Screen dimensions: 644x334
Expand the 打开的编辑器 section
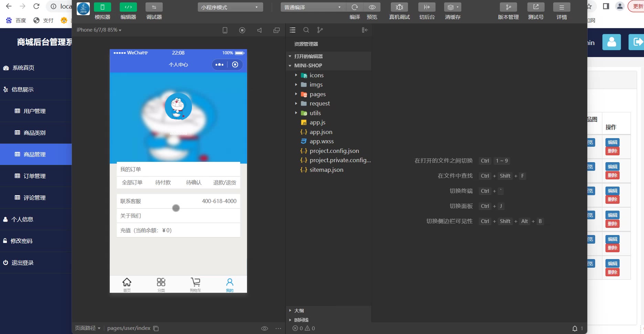pos(329,56)
